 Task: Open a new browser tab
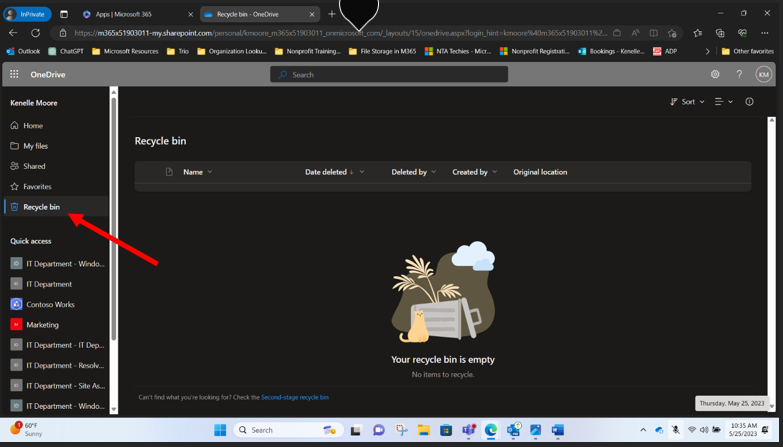pyautogui.click(x=332, y=14)
